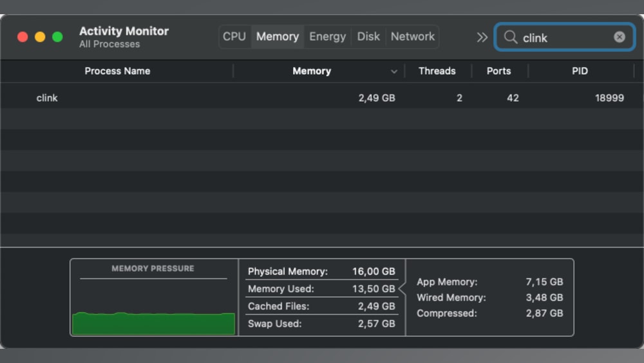Click the App Memory 7,15 GB entry
Viewport: 644px width, 363px height.
pos(489,282)
